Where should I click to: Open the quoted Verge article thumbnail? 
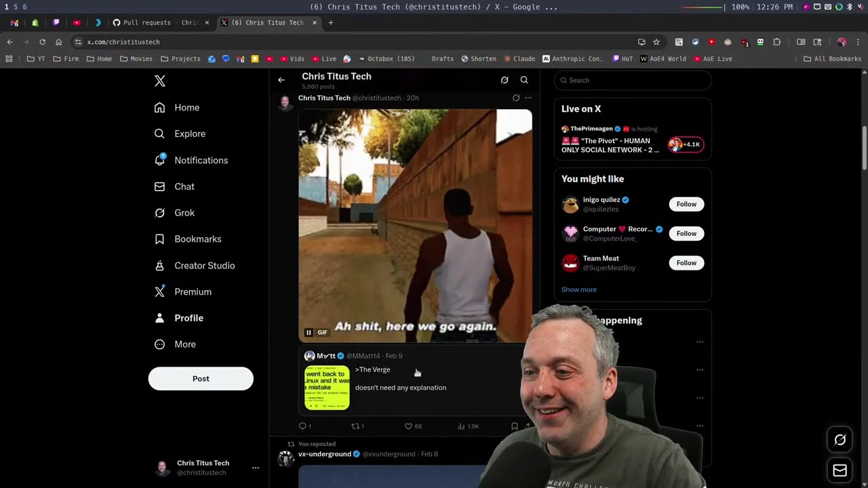point(327,388)
